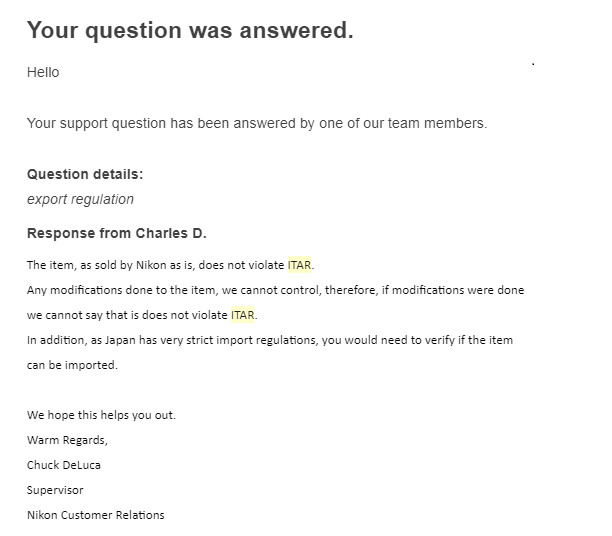Click the 'Nikon Customer Relations' signature line
The image size is (612, 536).
[96, 515]
